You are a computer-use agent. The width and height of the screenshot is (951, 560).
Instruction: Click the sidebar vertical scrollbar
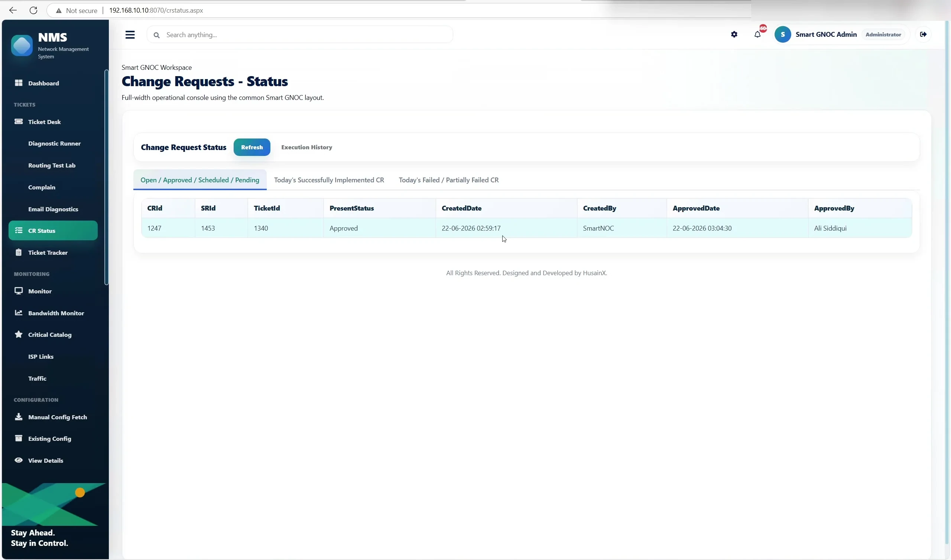click(106, 178)
